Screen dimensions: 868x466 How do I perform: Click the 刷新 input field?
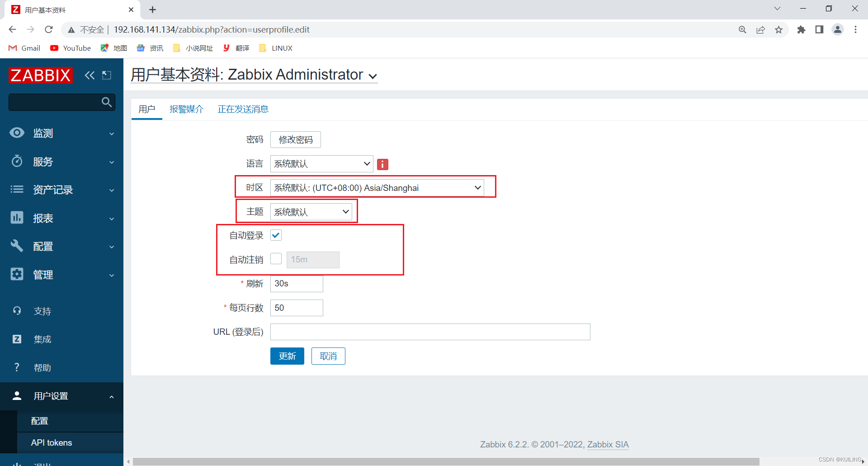click(x=297, y=284)
